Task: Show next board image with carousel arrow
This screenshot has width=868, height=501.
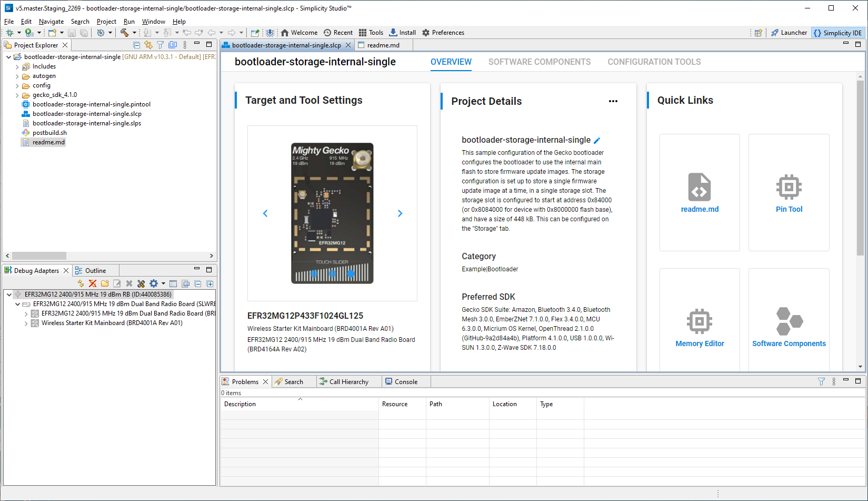Action: coord(400,213)
